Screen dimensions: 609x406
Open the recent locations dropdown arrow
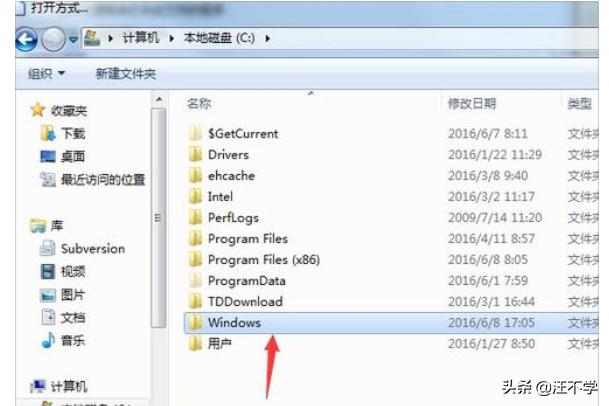73,39
